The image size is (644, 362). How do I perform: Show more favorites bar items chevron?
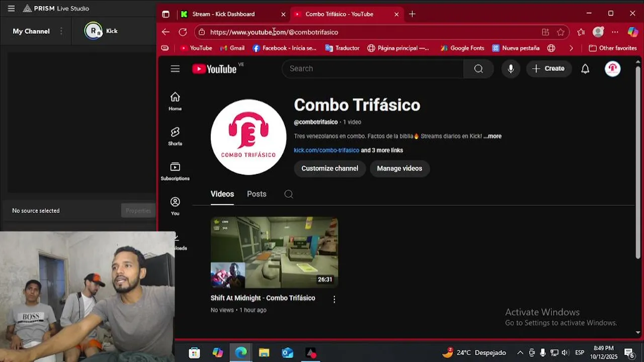pyautogui.click(x=571, y=48)
